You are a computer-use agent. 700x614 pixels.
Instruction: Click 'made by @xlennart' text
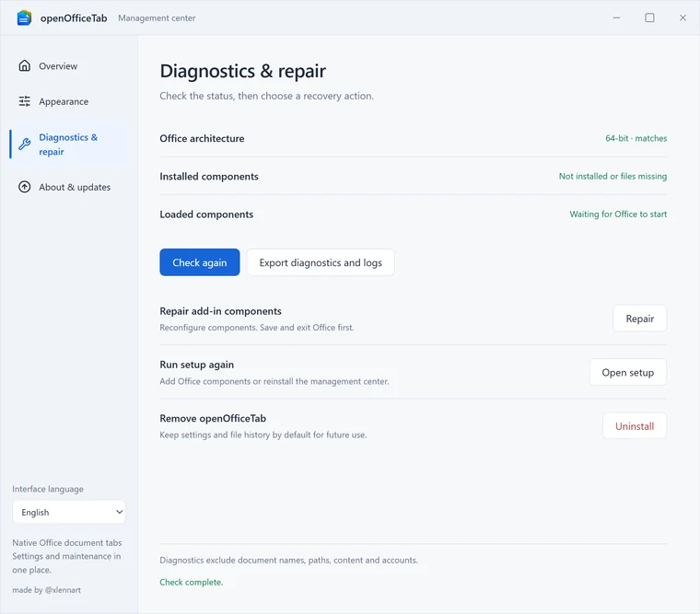46,590
